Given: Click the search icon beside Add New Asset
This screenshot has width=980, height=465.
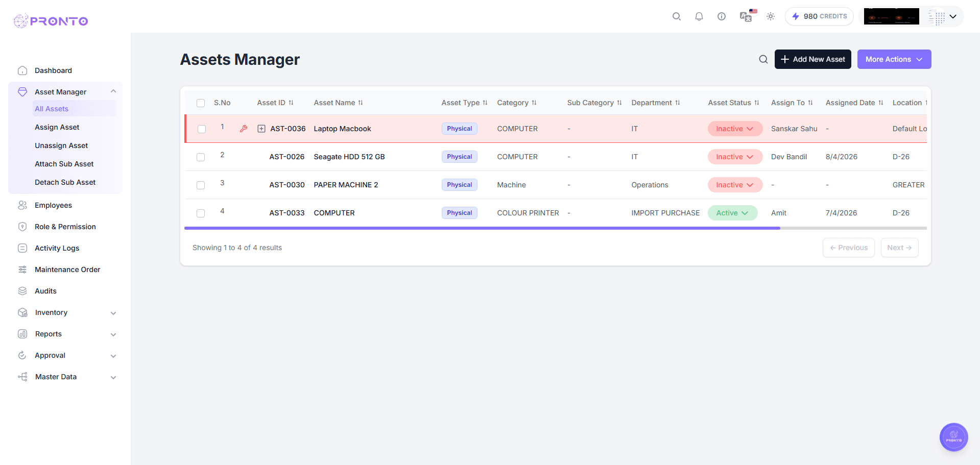Looking at the screenshot, I should tap(763, 59).
